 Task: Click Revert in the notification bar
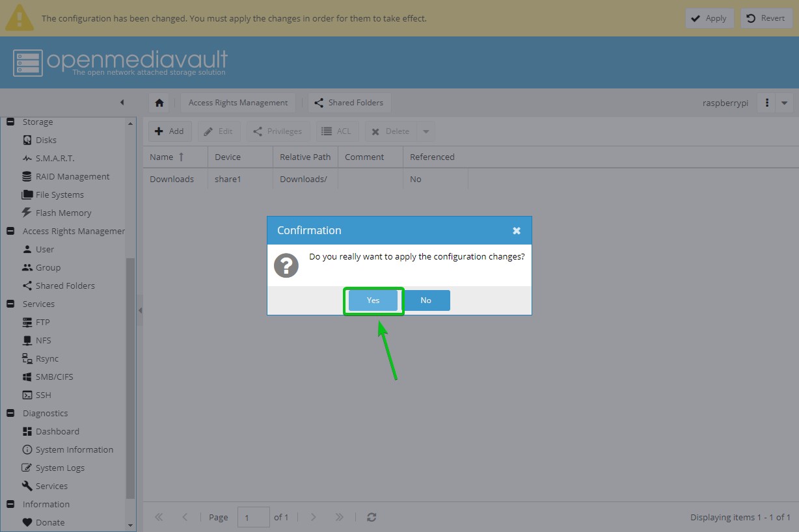(x=766, y=18)
